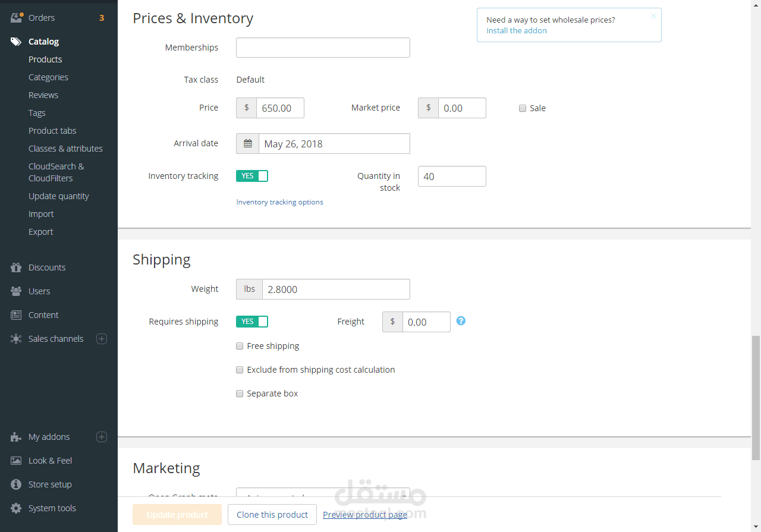Click the Users group icon

(x=16, y=291)
